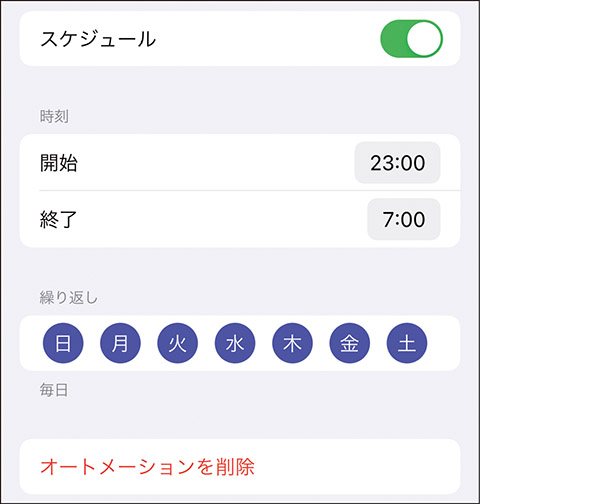Tap the Friday (金) day circle
This screenshot has height=504, width=600.
click(349, 344)
